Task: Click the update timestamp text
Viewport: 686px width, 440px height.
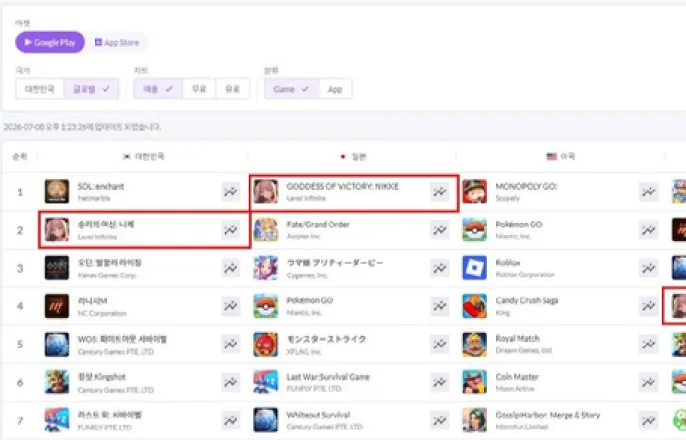Action: [x=82, y=127]
